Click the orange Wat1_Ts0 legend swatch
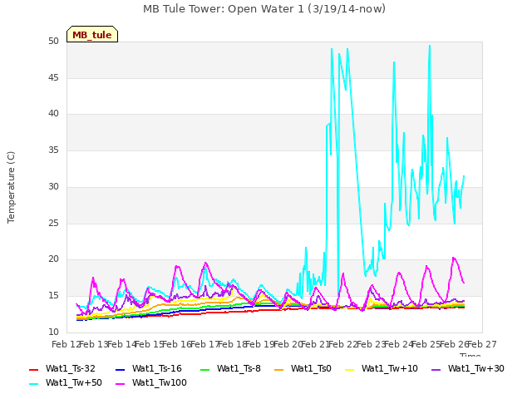 279,369
